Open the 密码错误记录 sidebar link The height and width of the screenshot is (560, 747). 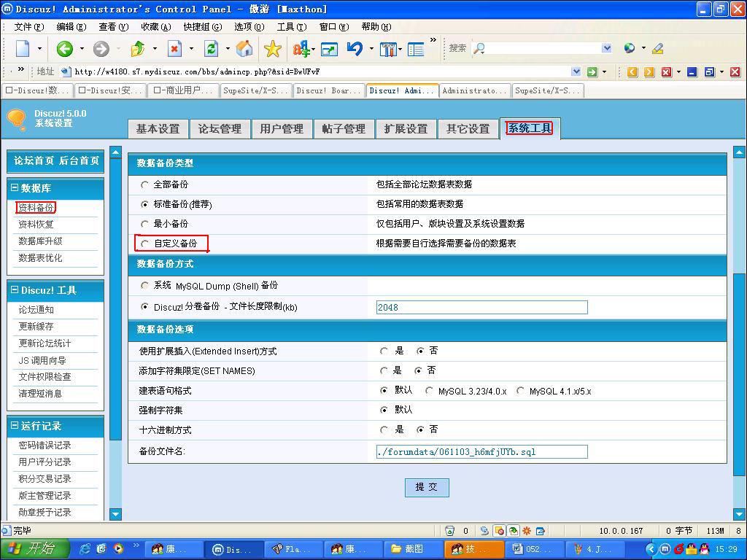[x=44, y=446]
